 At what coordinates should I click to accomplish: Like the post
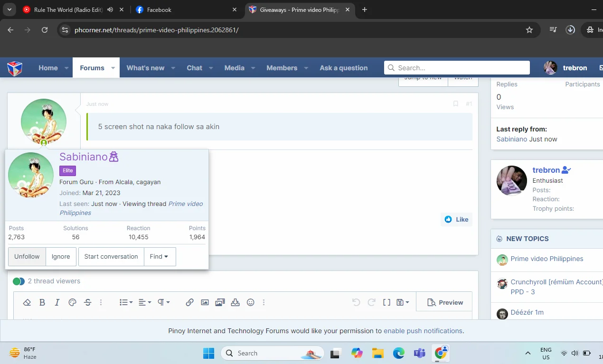pos(457,219)
